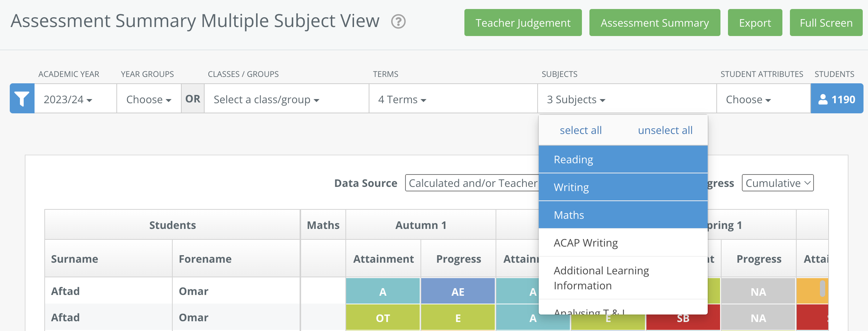
Task: Open the Cumulative progress selector
Action: click(778, 183)
